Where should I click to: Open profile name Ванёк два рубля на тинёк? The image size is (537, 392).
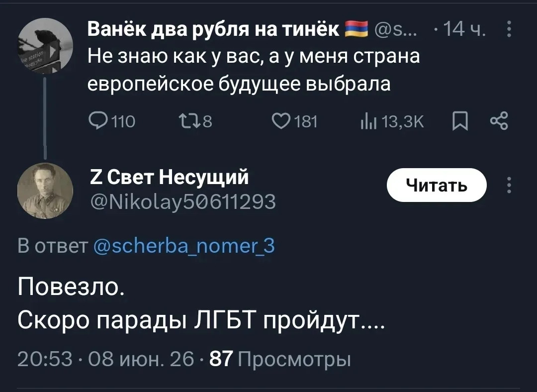point(213,29)
